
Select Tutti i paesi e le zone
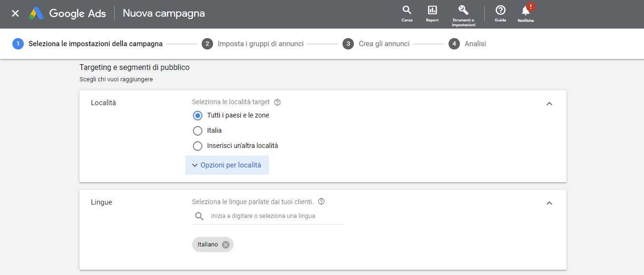tap(198, 116)
